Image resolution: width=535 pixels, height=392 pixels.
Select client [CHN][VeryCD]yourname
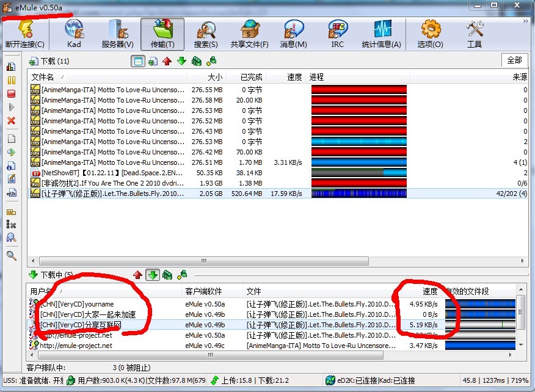click(272, 304)
